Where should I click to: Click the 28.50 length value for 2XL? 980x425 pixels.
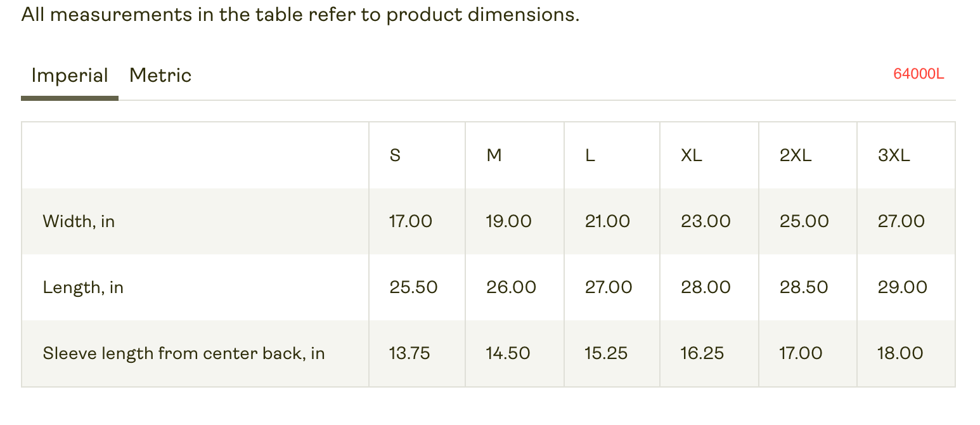[804, 287]
